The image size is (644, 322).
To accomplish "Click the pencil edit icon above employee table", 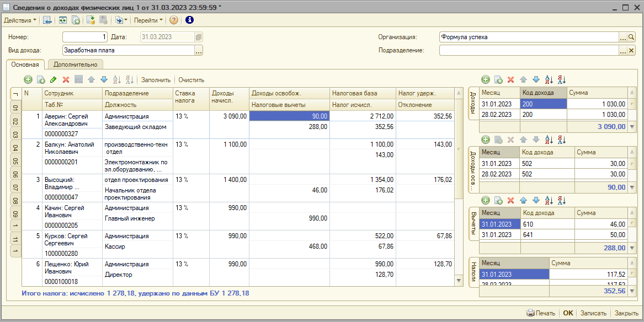I will 54,80.
